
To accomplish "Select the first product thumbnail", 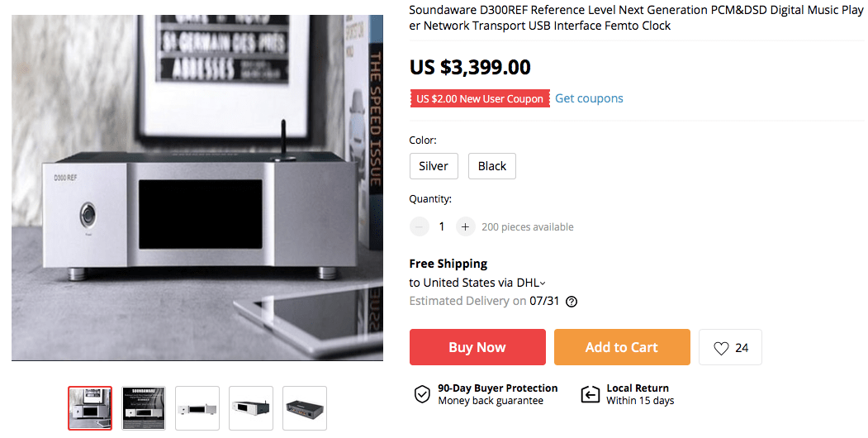I will tap(90, 408).
